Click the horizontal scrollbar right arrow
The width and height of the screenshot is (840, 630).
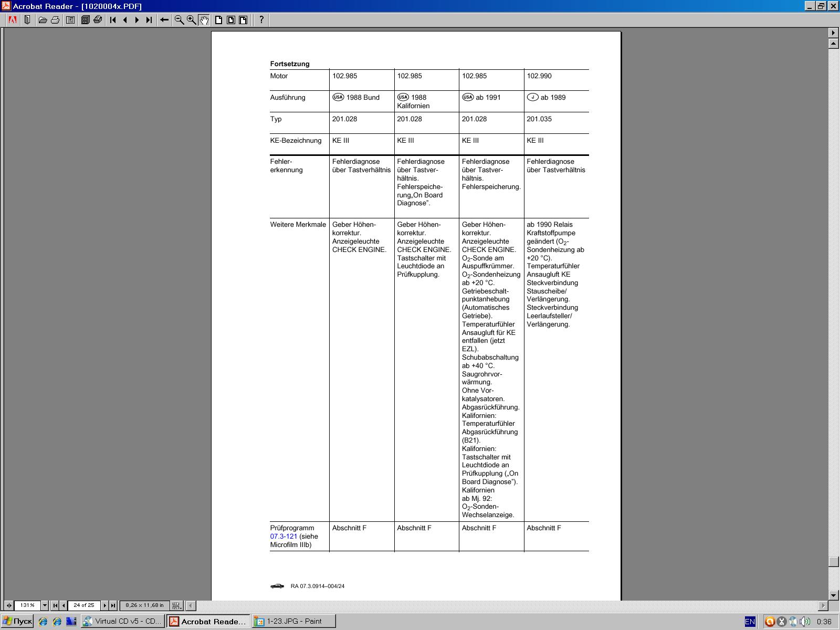point(823,605)
